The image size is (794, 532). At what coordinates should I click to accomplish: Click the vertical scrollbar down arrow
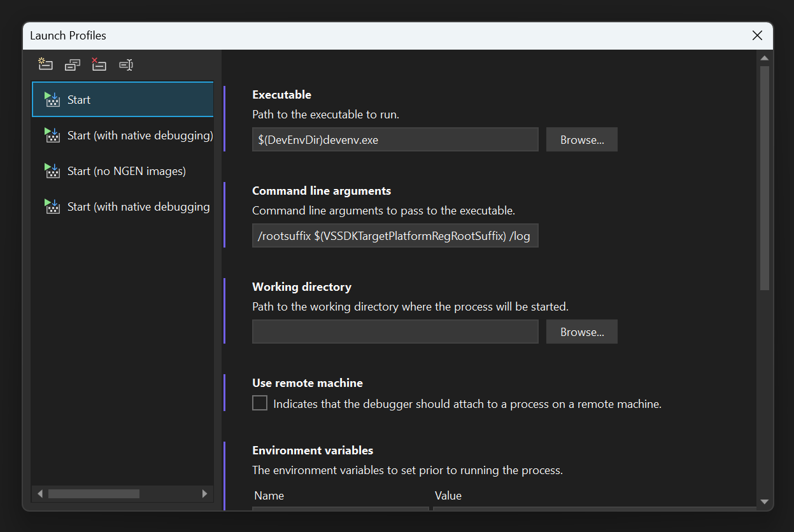coord(765,501)
